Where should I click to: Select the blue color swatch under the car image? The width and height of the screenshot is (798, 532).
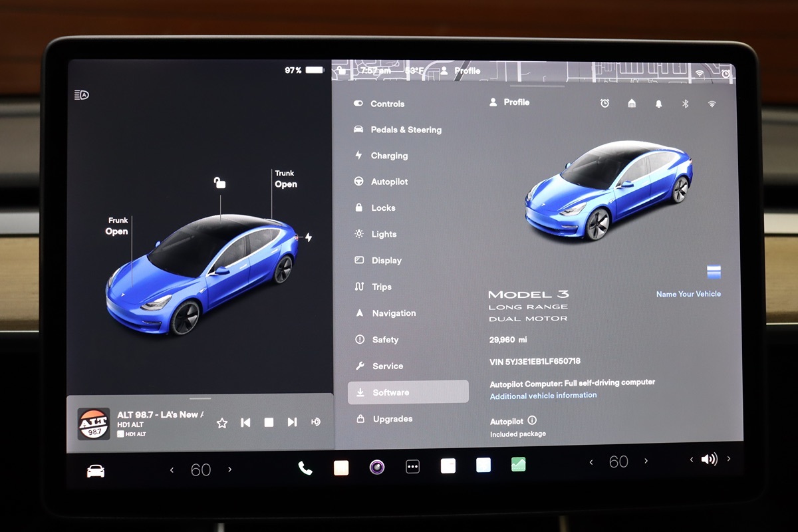714,271
